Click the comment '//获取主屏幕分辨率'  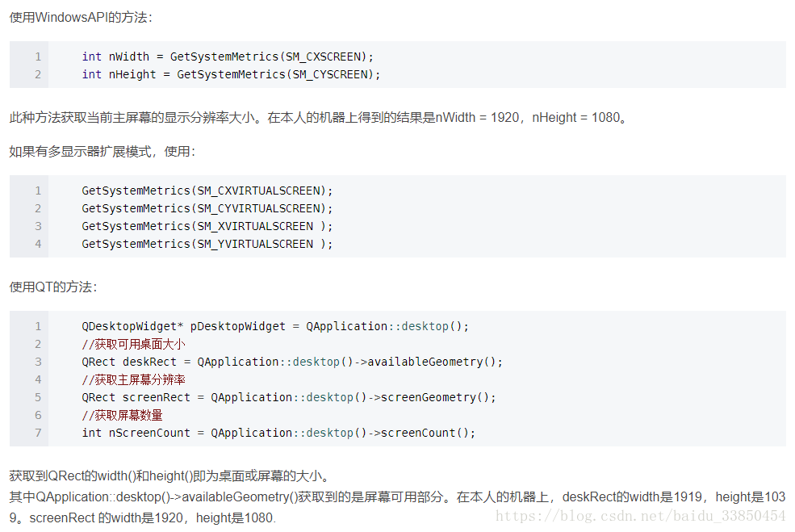pyautogui.click(x=133, y=380)
